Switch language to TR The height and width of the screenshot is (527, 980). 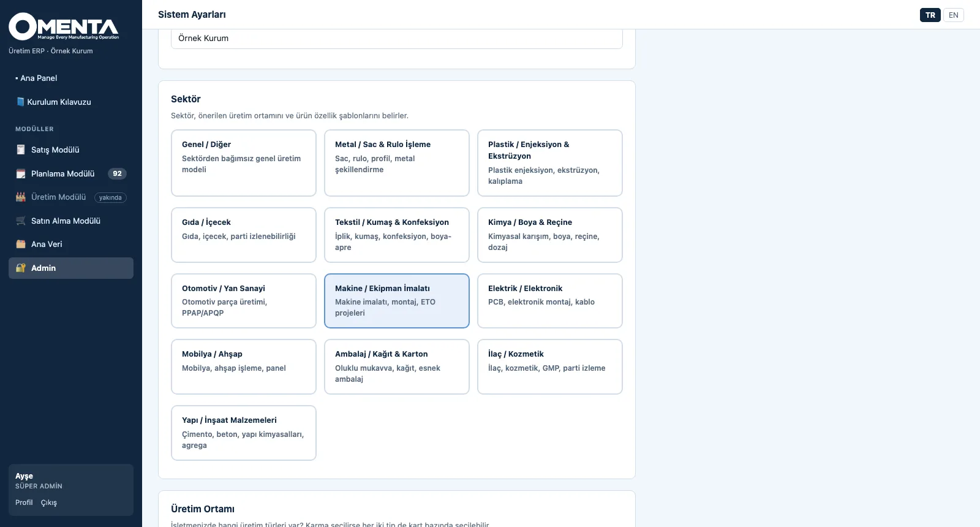[x=930, y=15]
